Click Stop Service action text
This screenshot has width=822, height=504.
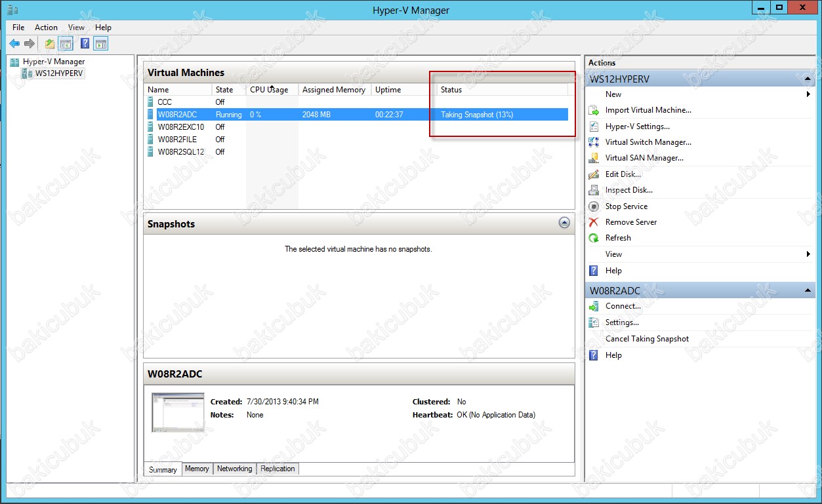pos(627,206)
